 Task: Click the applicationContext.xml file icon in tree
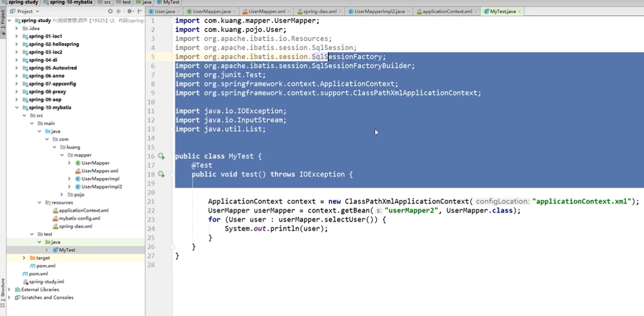click(x=55, y=210)
